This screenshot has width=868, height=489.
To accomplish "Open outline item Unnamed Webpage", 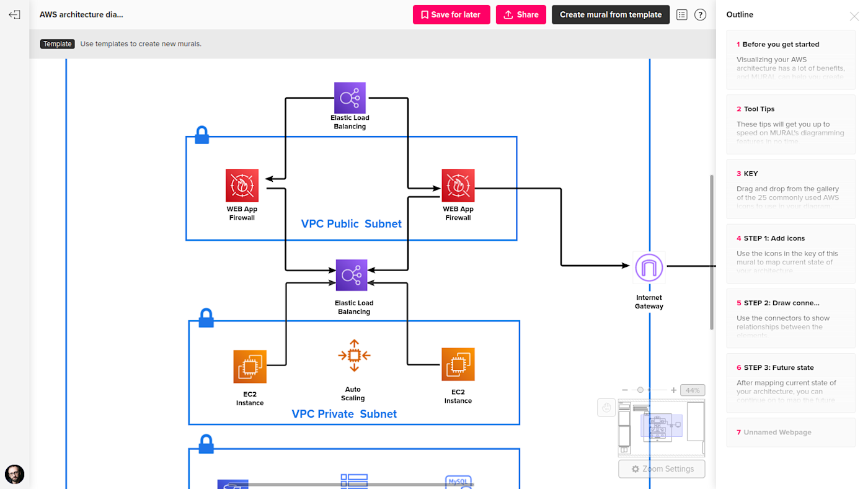I will 790,433.
